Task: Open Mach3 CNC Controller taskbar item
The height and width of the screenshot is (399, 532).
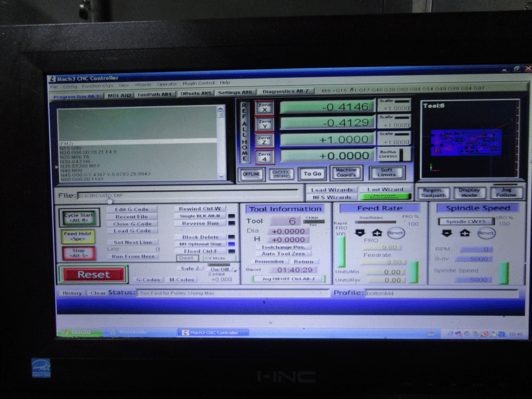Action: click(x=213, y=332)
